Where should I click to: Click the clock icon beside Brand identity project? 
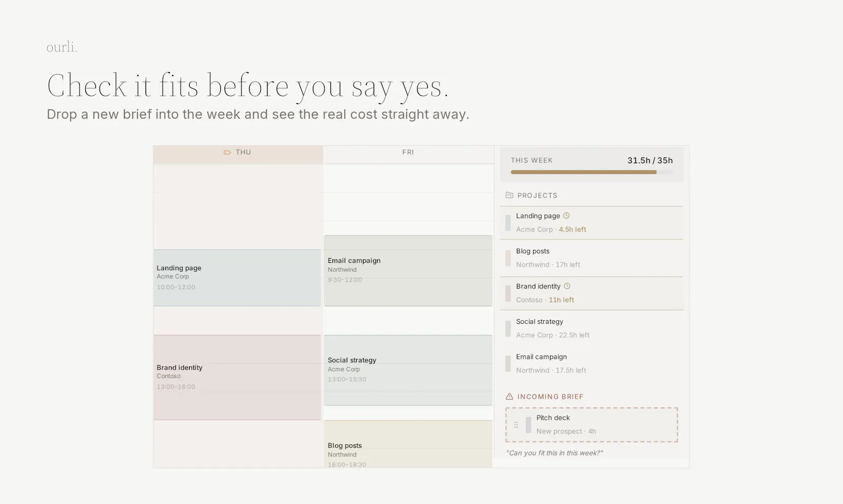pos(567,286)
